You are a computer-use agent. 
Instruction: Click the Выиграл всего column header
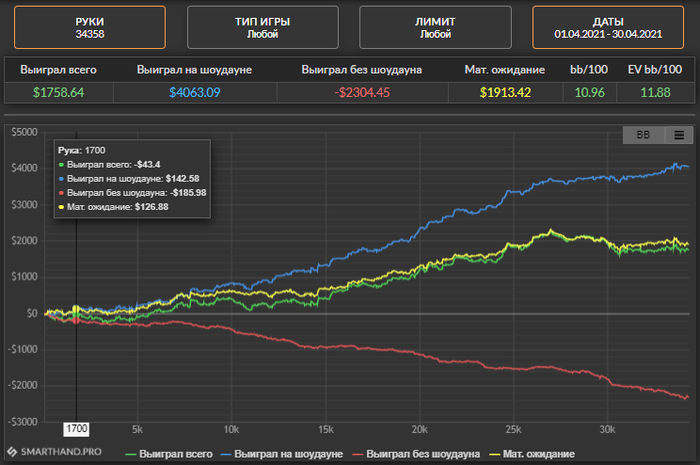[58, 70]
